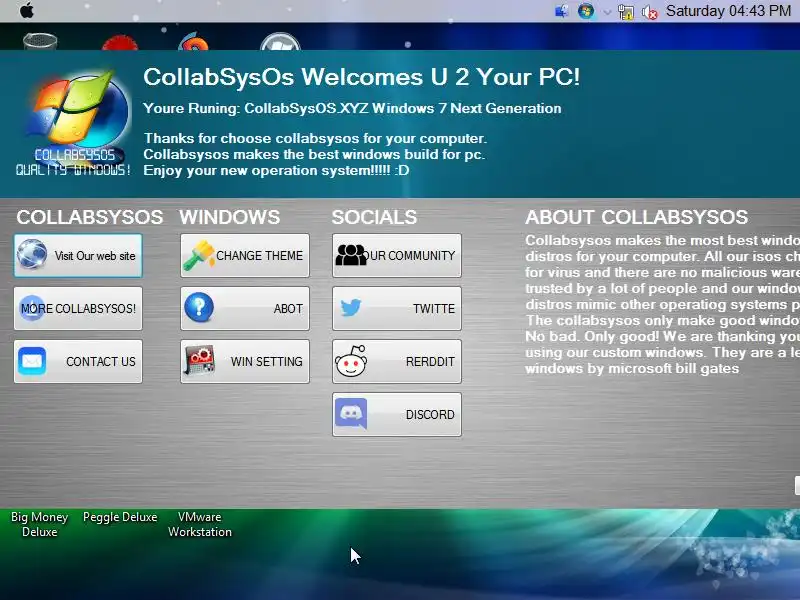Click the CHANGE THEME button
The image size is (800, 600).
click(245, 256)
